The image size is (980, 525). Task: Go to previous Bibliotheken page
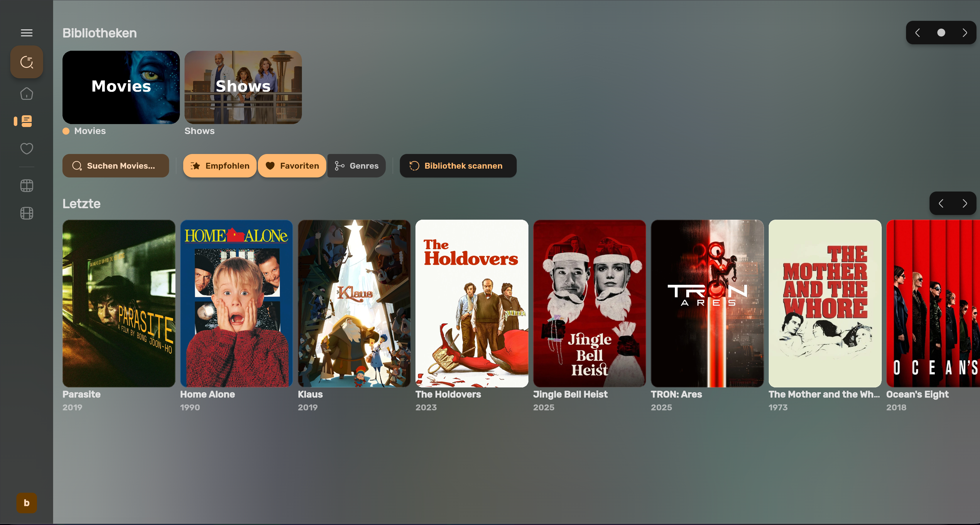pyautogui.click(x=918, y=33)
